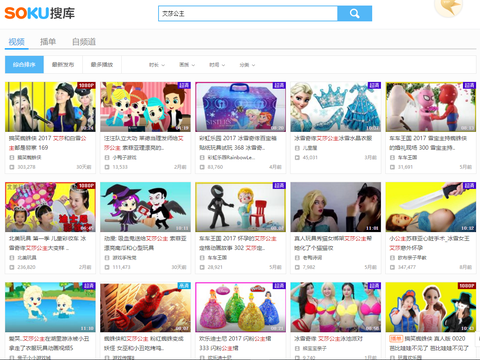
Task: Click the channel icon on the 347,477 views card
Action: pos(392,258)
